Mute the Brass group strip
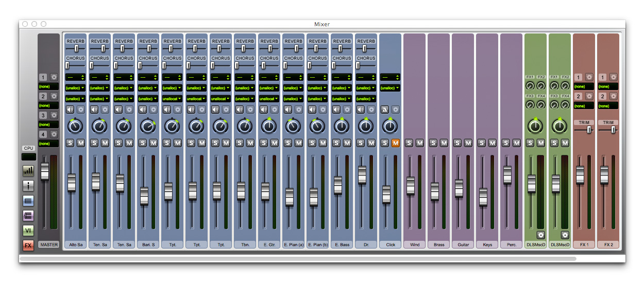Viewport: 644px width, 283px height. click(444, 143)
